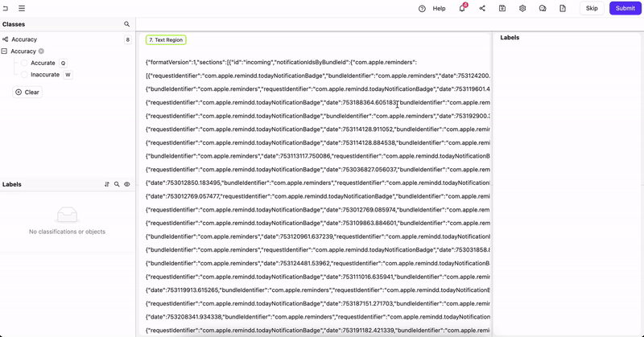Click the document file icon in toolbar
Viewport: 644px width, 337px height.
tap(563, 8)
